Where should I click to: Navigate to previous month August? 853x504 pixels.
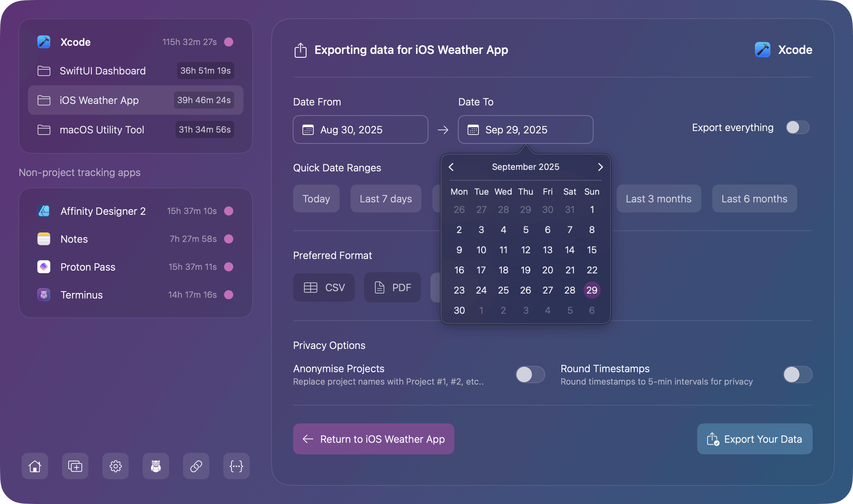tap(451, 167)
